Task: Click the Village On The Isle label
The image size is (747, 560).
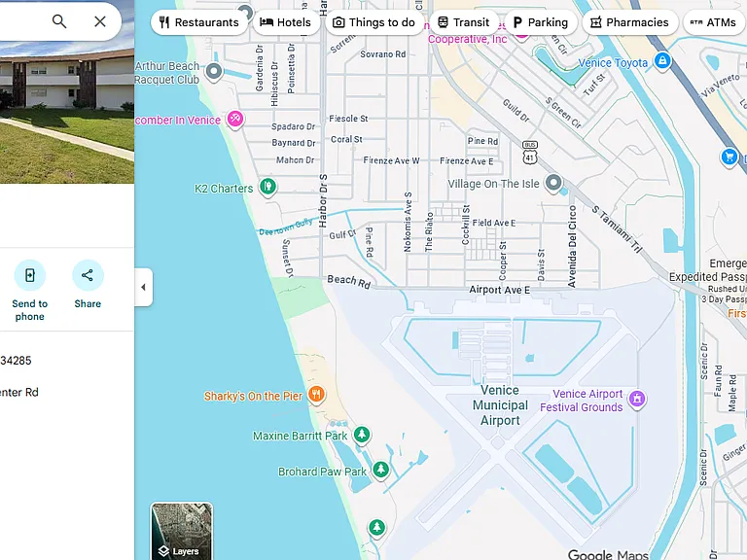Action: click(x=493, y=184)
